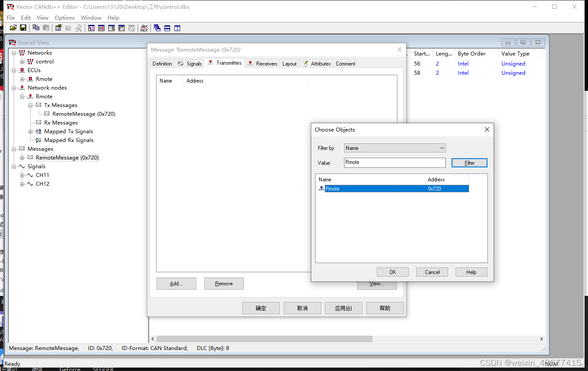Click the Remove button in Message dialog
The width and height of the screenshot is (588, 371).
click(x=224, y=284)
